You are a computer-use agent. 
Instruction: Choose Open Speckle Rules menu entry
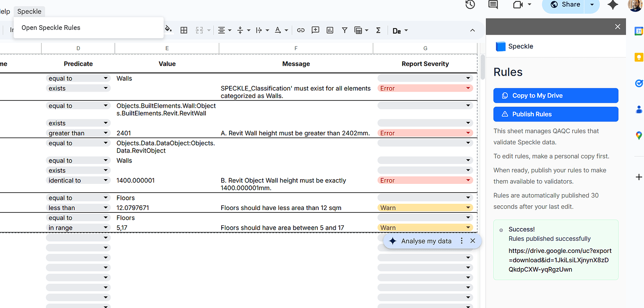tap(89, 28)
